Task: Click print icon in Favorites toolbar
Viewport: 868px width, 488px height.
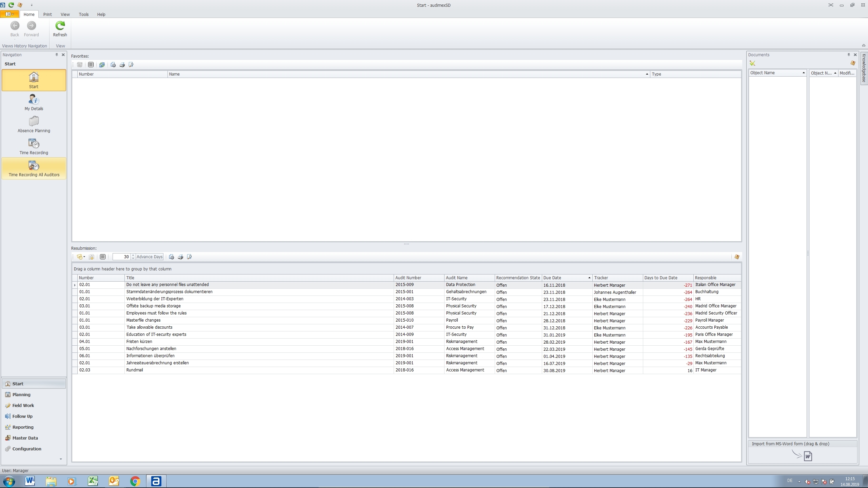Action: click(x=122, y=65)
